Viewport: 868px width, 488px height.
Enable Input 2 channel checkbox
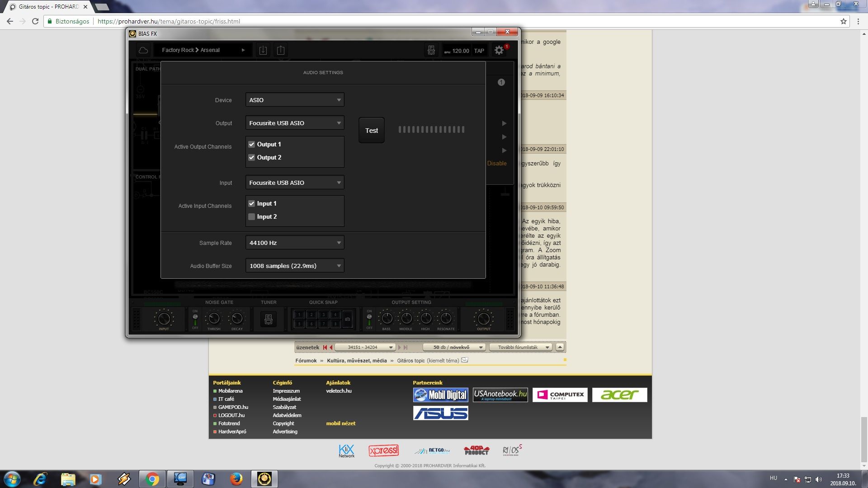252,217
